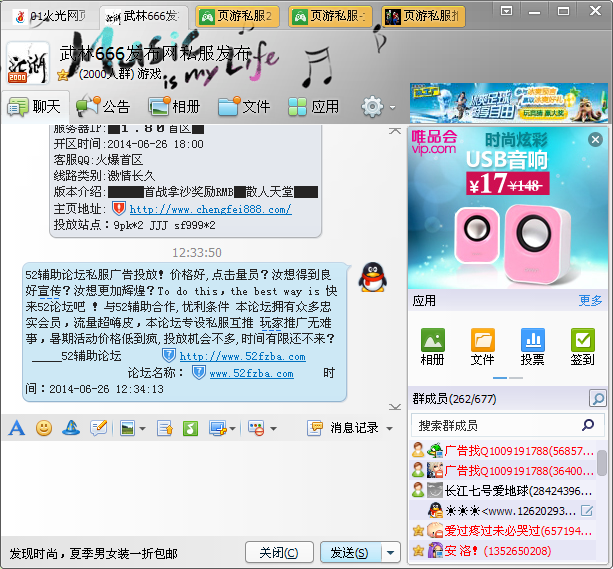
Task: Switch to the 公告 tab
Action: (x=103, y=106)
